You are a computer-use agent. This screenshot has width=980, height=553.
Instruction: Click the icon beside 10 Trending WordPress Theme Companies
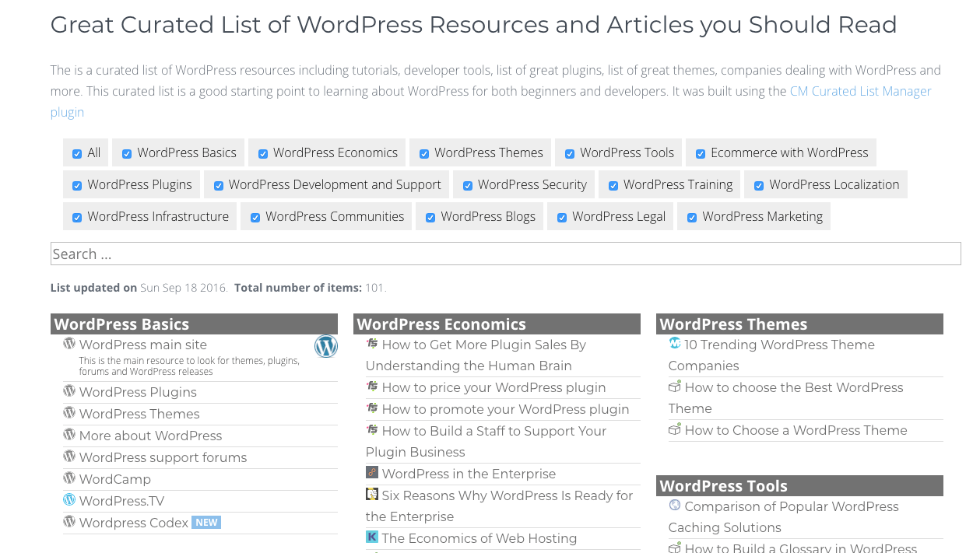(x=673, y=344)
